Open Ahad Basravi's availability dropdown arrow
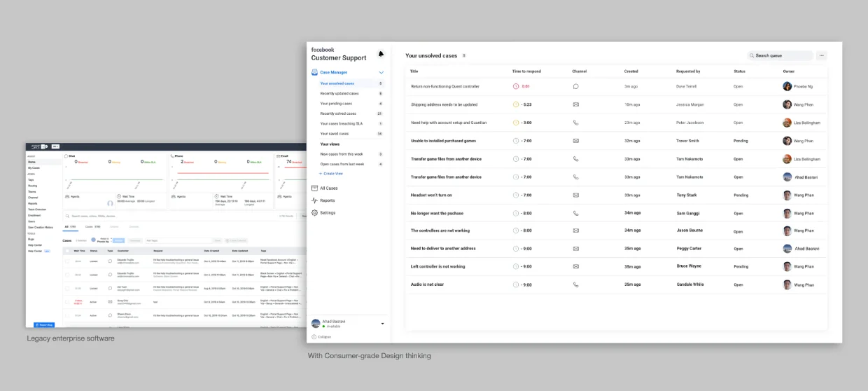This screenshot has height=391, width=868. coord(382,324)
